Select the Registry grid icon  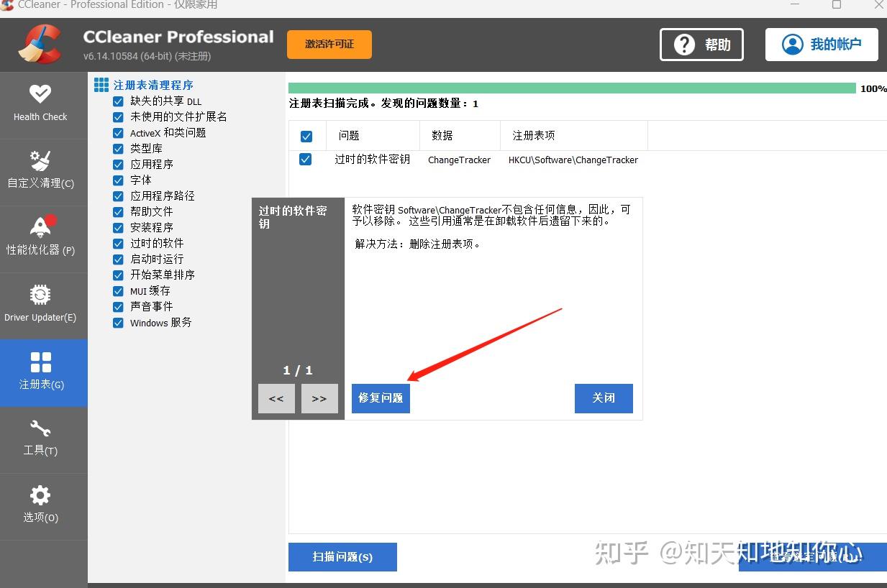[41, 362]
